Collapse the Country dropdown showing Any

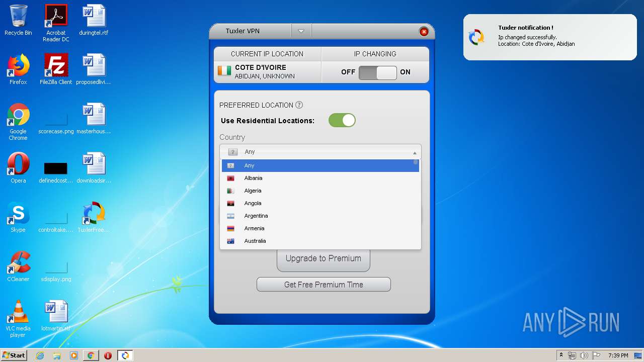[320, 152]
